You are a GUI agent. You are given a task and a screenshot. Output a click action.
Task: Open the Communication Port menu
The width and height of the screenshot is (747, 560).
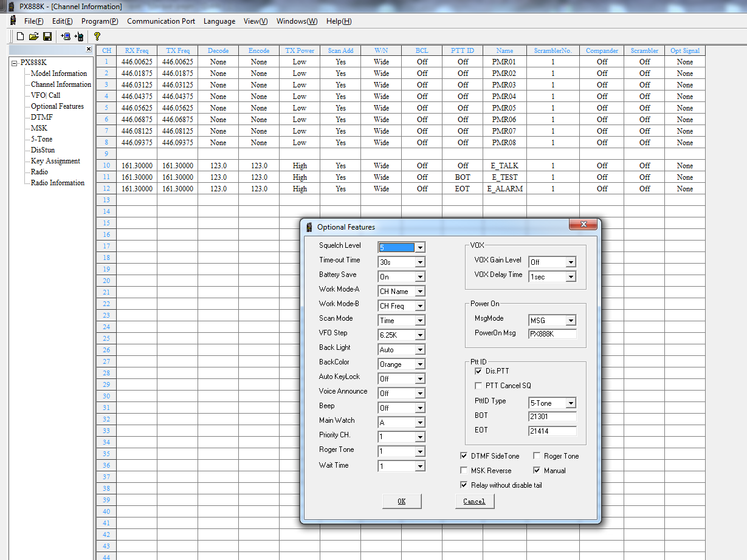click(x=161, y=21)
